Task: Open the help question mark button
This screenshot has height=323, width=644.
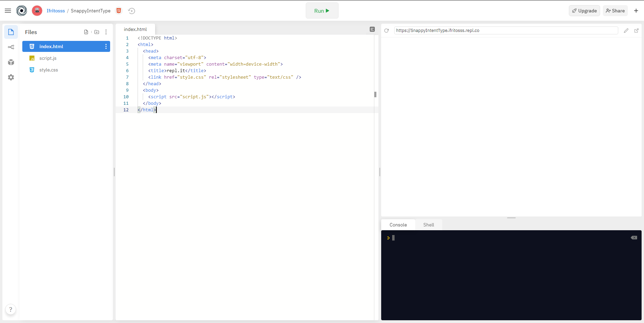Action: coord(11,309)
